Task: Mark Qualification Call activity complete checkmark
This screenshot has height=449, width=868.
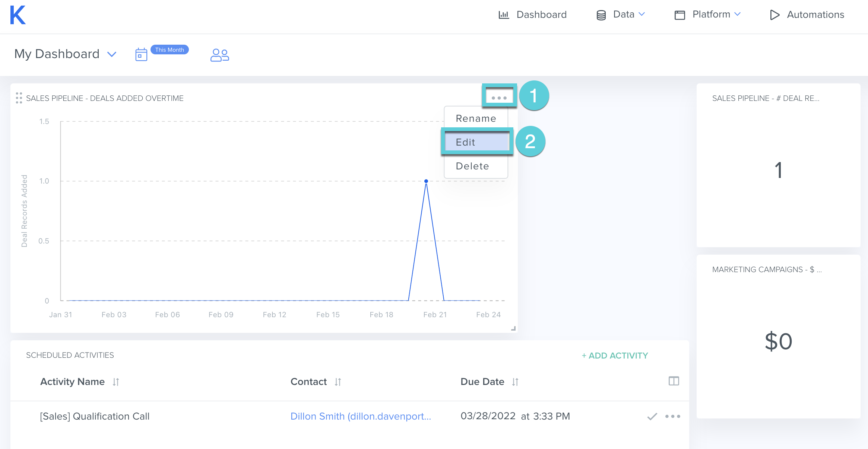Action: (652, 416)
